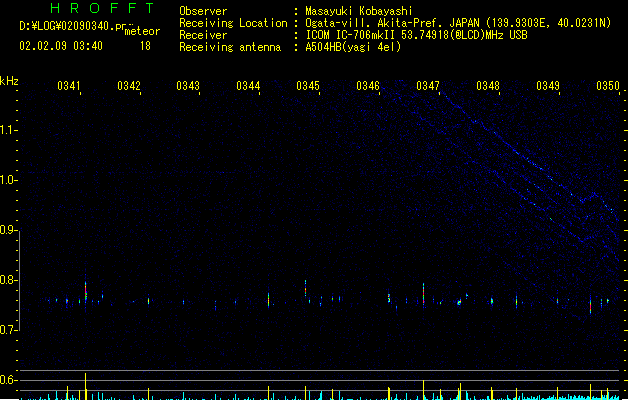
Task: Click the meteor echo just after 0344
Action: pyautogui.click(x=268, y=299)
